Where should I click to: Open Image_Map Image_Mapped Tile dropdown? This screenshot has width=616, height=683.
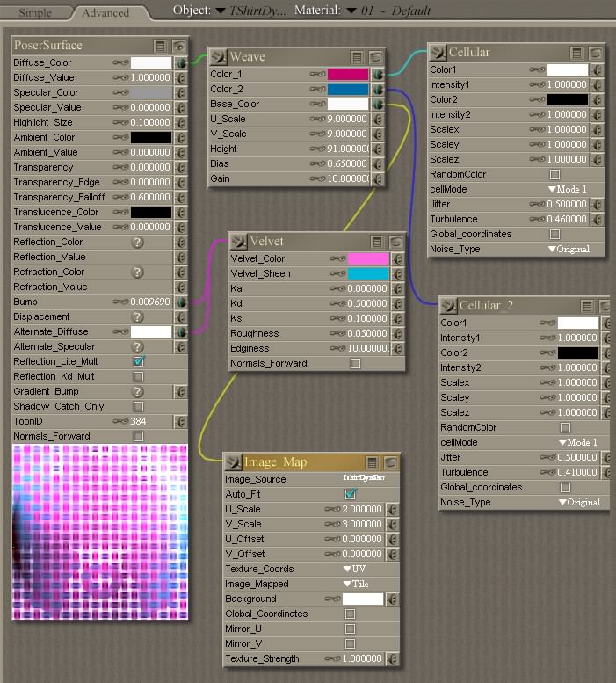coord(356,585)
